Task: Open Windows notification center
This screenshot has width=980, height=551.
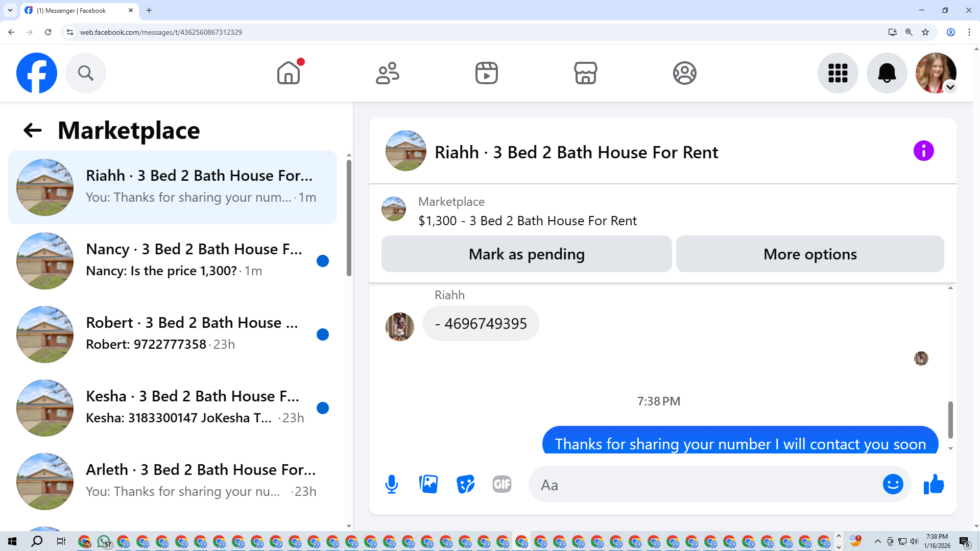Action: [965, 541]
